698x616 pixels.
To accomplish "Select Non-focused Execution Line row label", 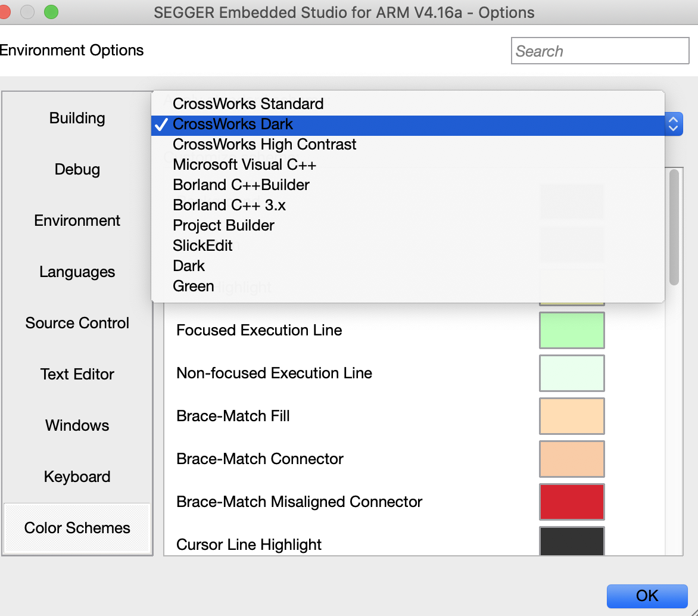I will click(x=274, y=374).
